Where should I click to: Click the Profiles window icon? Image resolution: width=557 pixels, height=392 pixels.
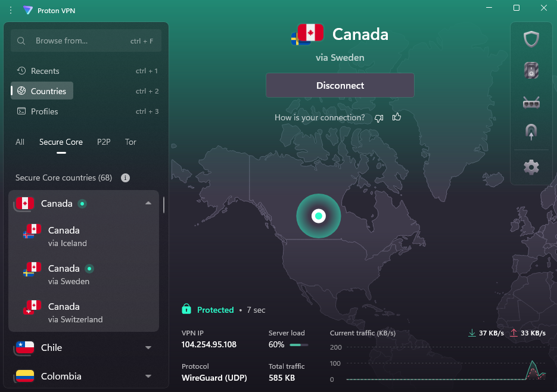pyautogui.click(x=21, y=111)
